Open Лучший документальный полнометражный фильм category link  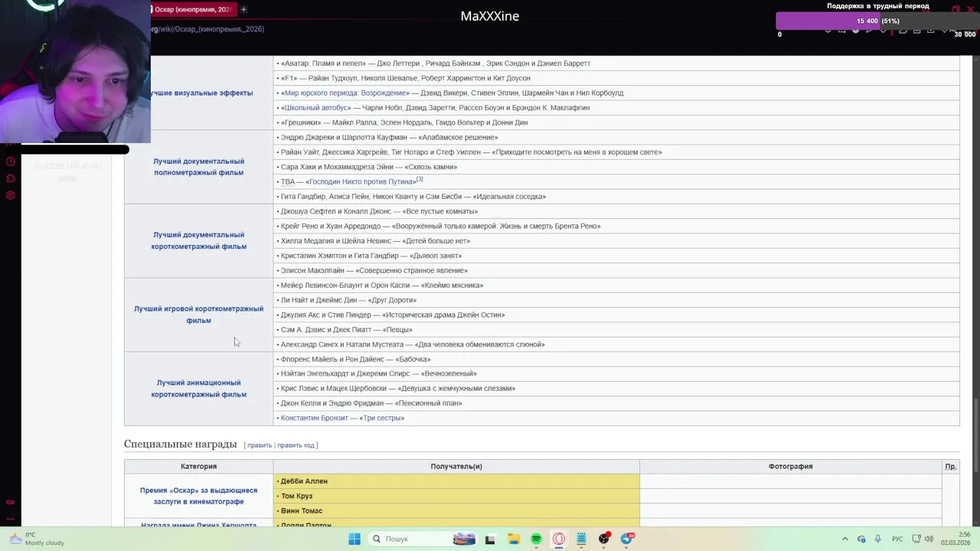tap(198, 167)
